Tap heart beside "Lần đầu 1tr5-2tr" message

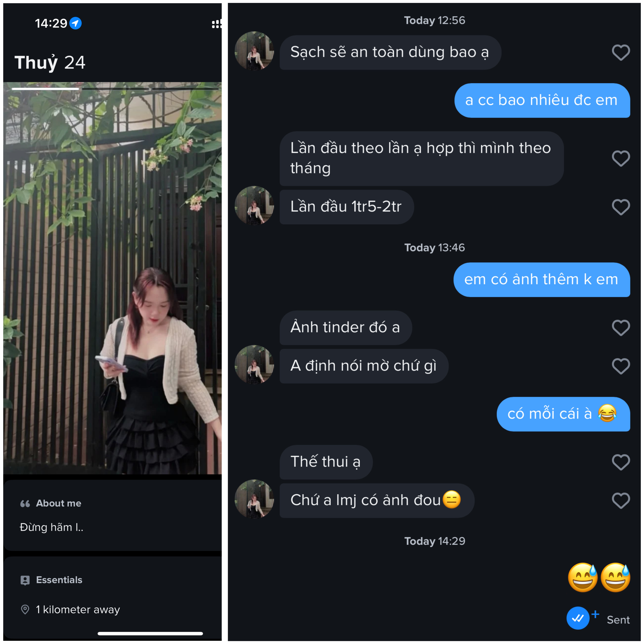(621, 207)
